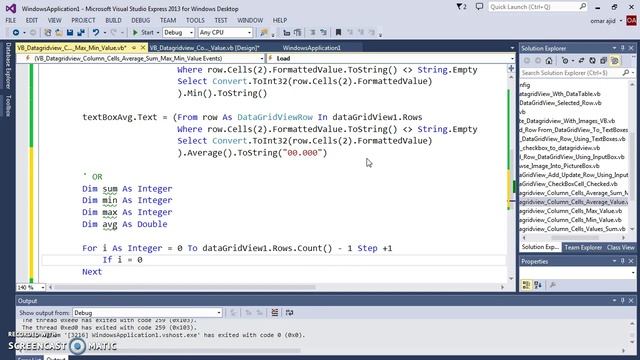640x360 pixels.
Task: Click the editor horizontal scrollbar thumb
Action: click(x=185, y=287)
